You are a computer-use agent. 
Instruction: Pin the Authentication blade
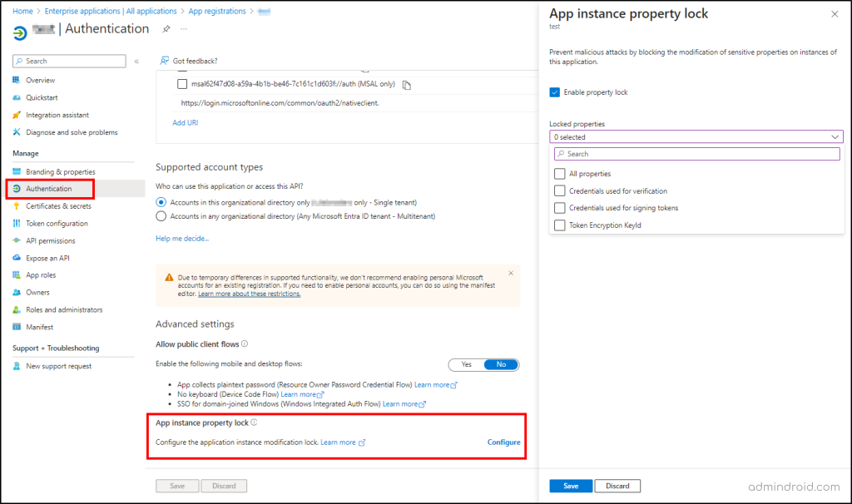pyautogui.click(x=165, y=28)
